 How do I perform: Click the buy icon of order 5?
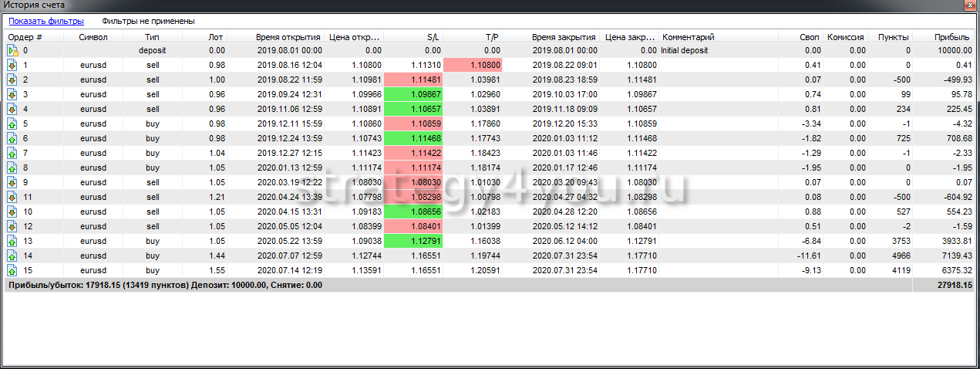pyautogui.click(x=12, y=124)
